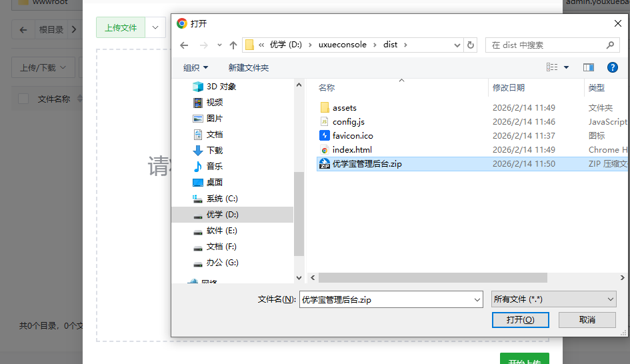Click the uxueconsole breadcrumb segment
The height and width of the screenshot is (364, 630).
tap(342, 45)
